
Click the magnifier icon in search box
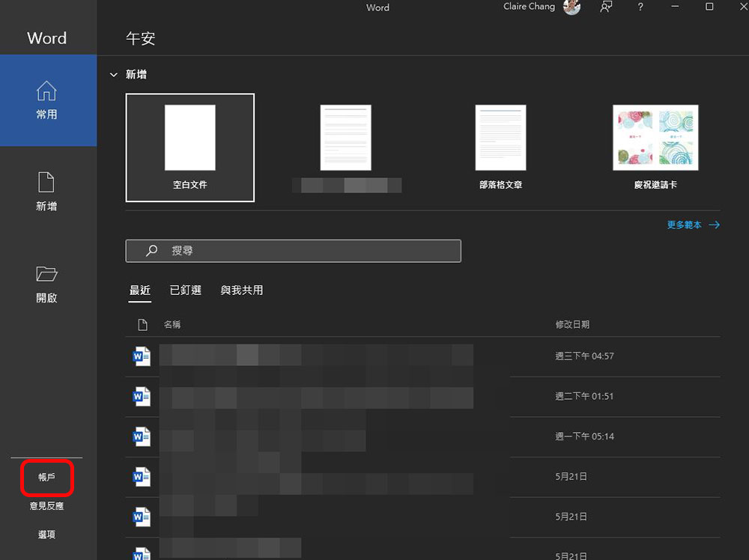151,251
